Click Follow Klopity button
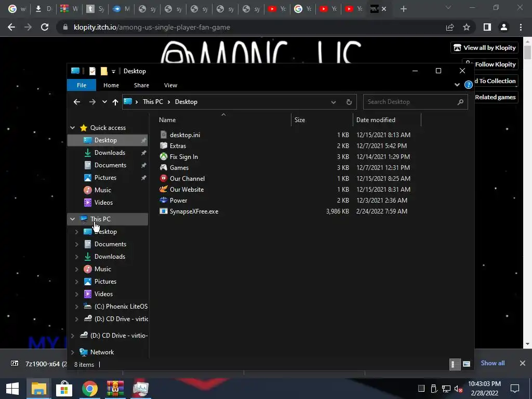Viewport: 532px width, 399px height. pyautogui.click(x=490, y=64)
